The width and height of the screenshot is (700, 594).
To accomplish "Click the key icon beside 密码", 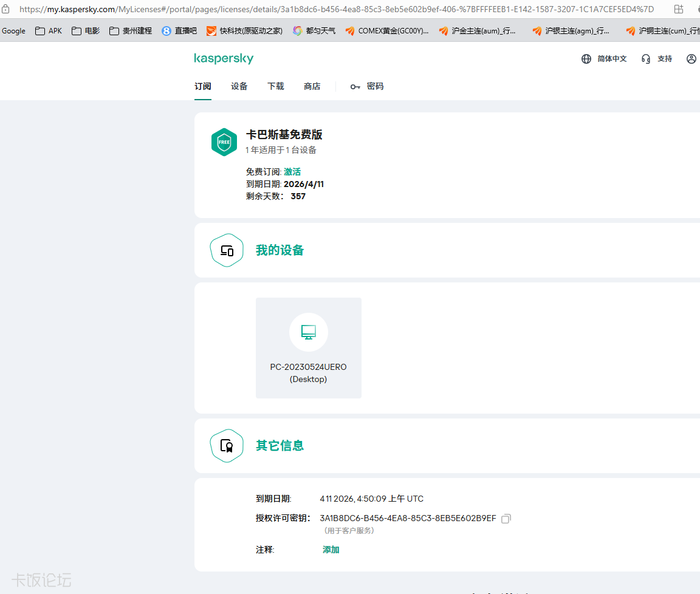I will (x=355, y=87).
